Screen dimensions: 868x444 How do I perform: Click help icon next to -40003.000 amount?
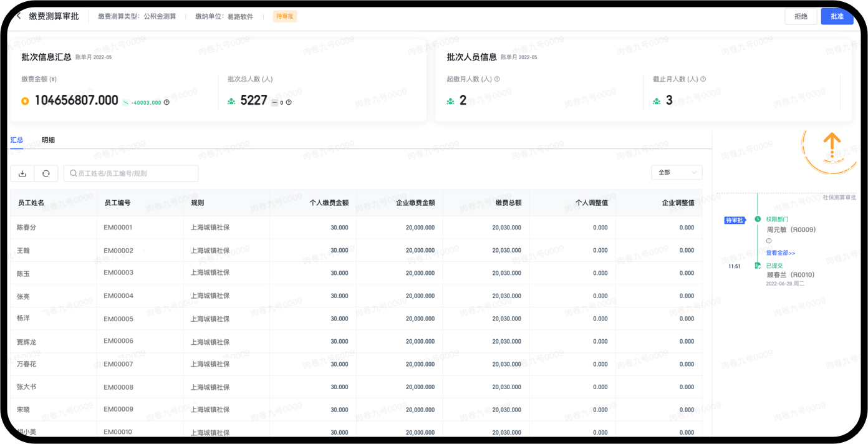166,102
